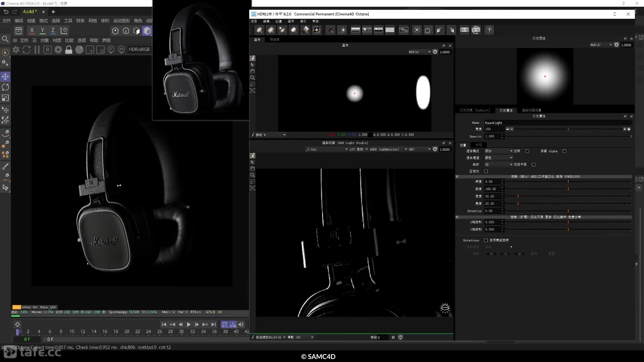Click the delete light X icon

(417, 30)
